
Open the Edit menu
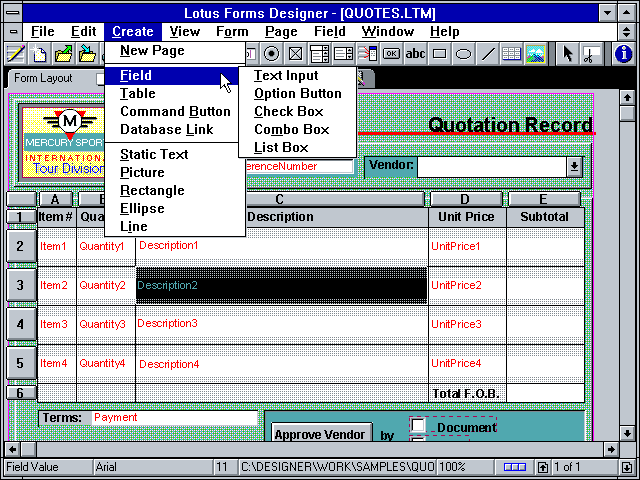[83, 31]
